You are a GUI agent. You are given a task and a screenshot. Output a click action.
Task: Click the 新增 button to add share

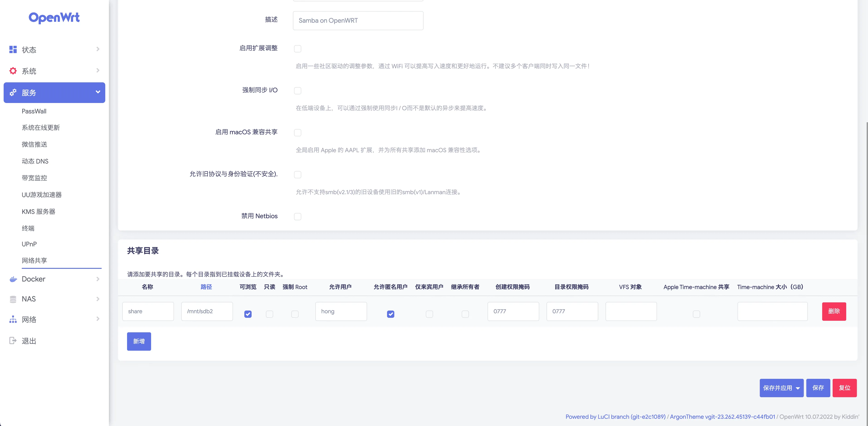point(139,341)
